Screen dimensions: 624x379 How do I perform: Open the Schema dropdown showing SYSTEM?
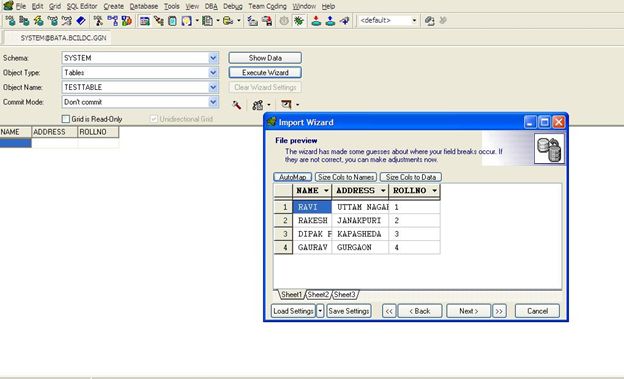pos(213,58)
